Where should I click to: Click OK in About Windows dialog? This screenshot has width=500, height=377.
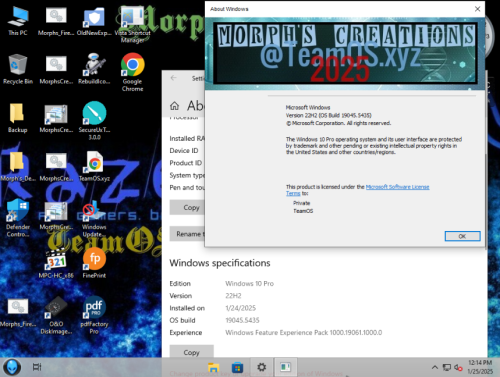click(x=462, y=236)
